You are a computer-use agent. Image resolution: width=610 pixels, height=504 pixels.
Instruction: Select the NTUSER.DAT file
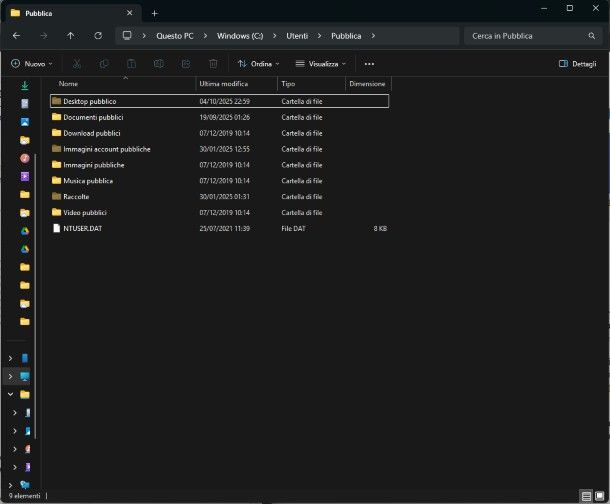pyautogui.click(x=82, y=229)
